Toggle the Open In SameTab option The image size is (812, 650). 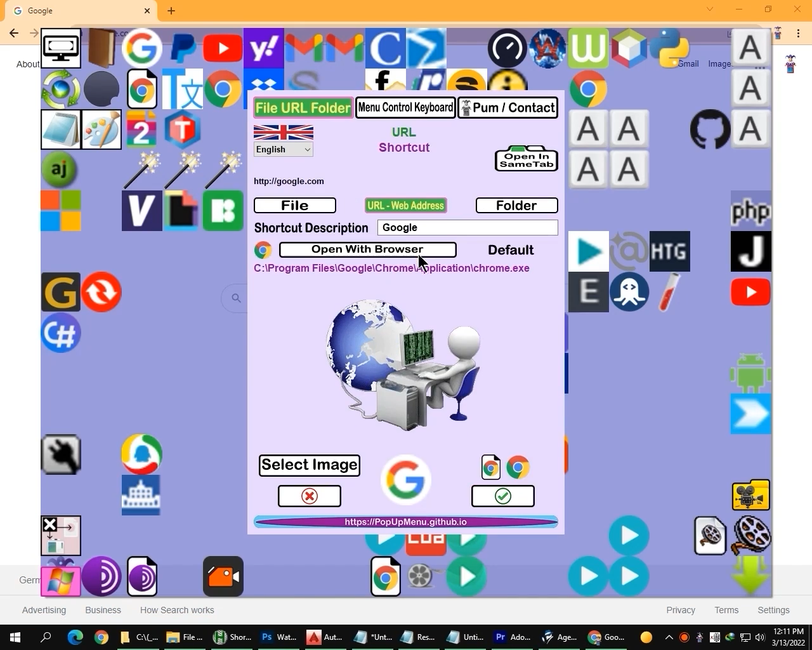click(527, 159)
